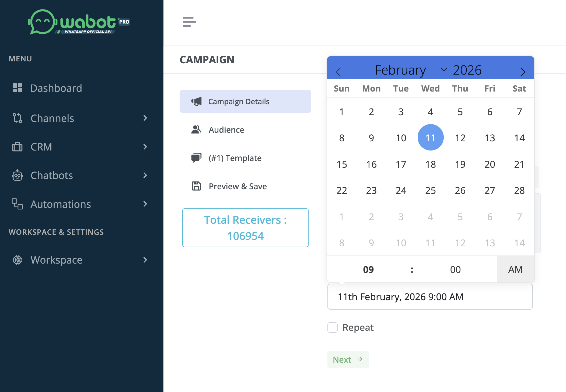Viewport: 566px width, 392px height.
Task: Enable the Repeat checkbox
Action: click(333, 328)
